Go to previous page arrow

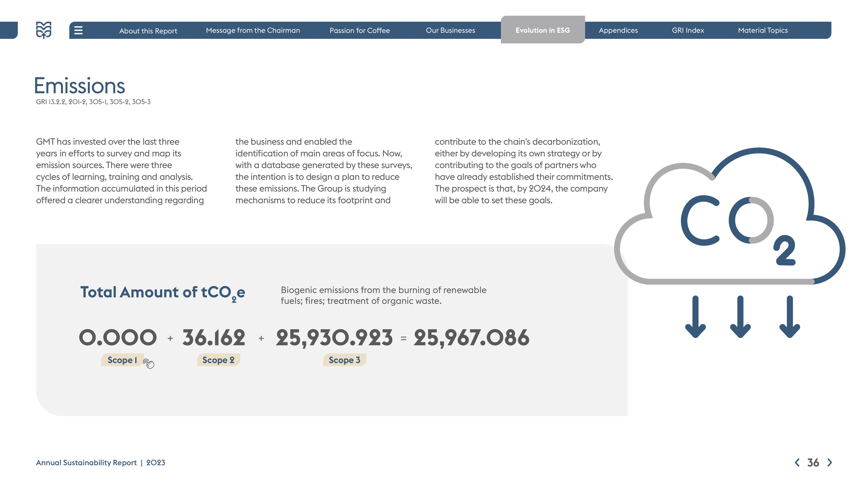[797, 462]
